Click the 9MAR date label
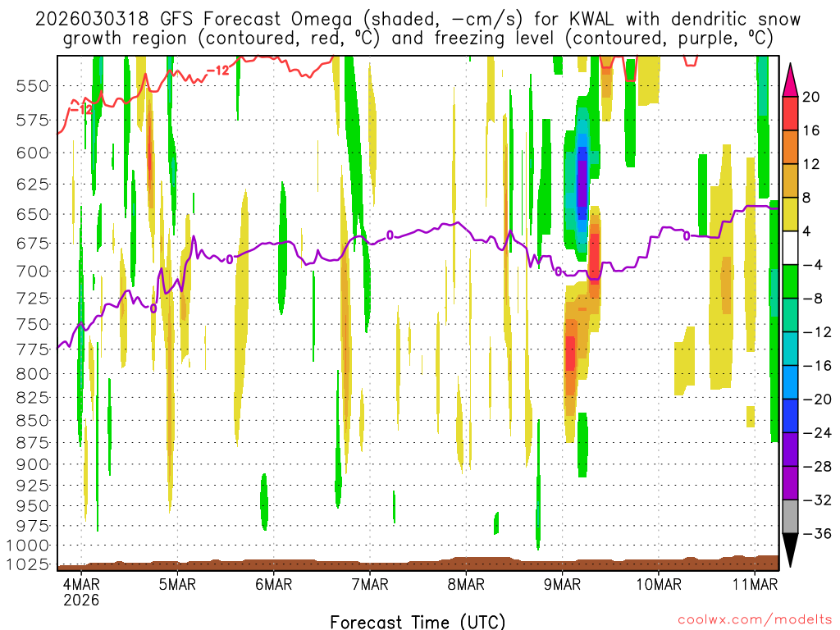Image resolution: width=840 pixels, height=630 pixels. click(x=562, y=584)
